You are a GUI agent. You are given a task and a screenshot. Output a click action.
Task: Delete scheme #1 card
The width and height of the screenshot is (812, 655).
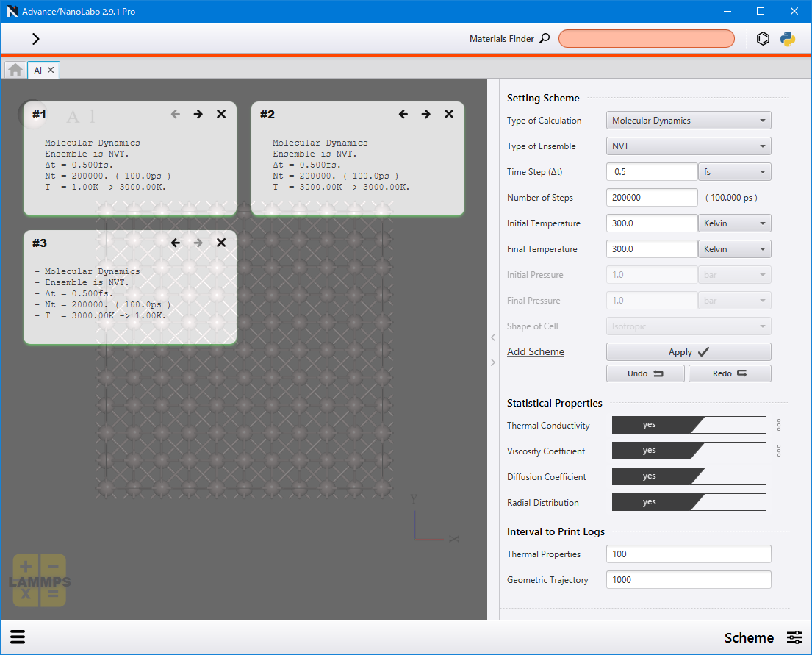(x=221, y=114)
